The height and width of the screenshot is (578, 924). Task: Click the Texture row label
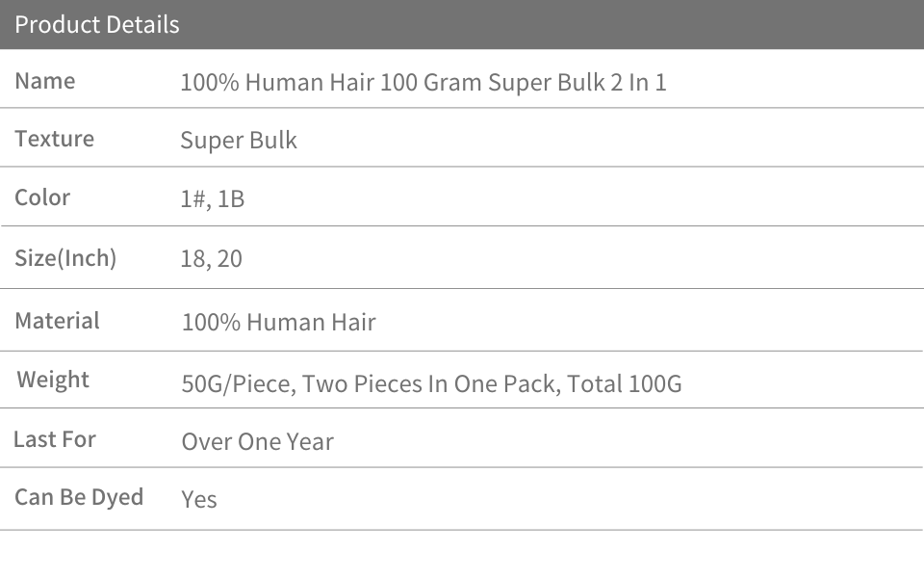tap(55, 139)
